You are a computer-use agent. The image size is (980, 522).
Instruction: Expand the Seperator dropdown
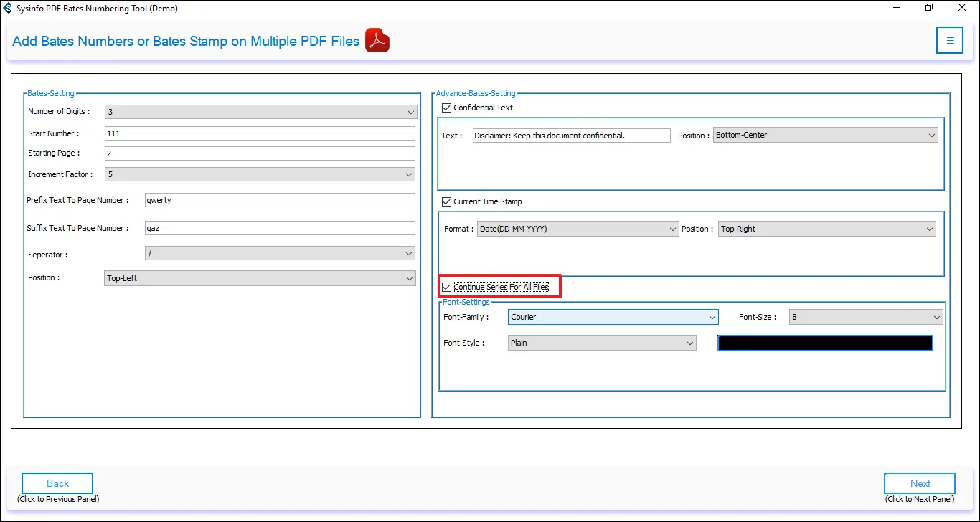[280, 254]
